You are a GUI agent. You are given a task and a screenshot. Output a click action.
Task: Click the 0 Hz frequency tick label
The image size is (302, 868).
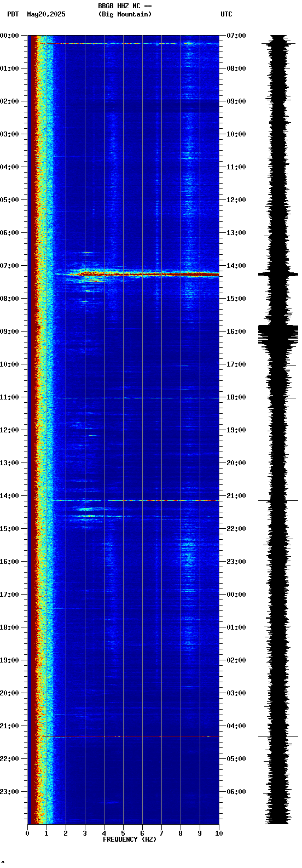(x=27, y=833)
